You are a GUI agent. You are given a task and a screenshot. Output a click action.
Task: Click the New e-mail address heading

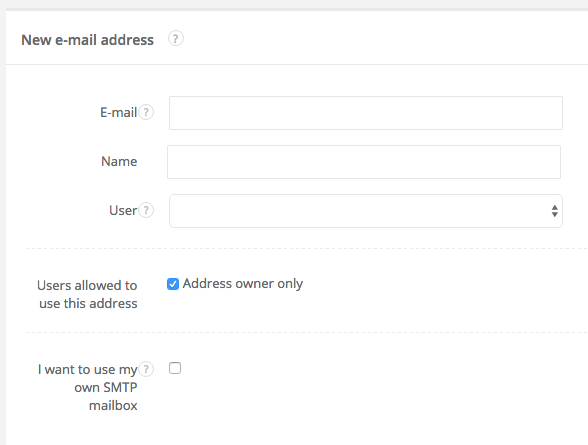[x=87, y=40]
